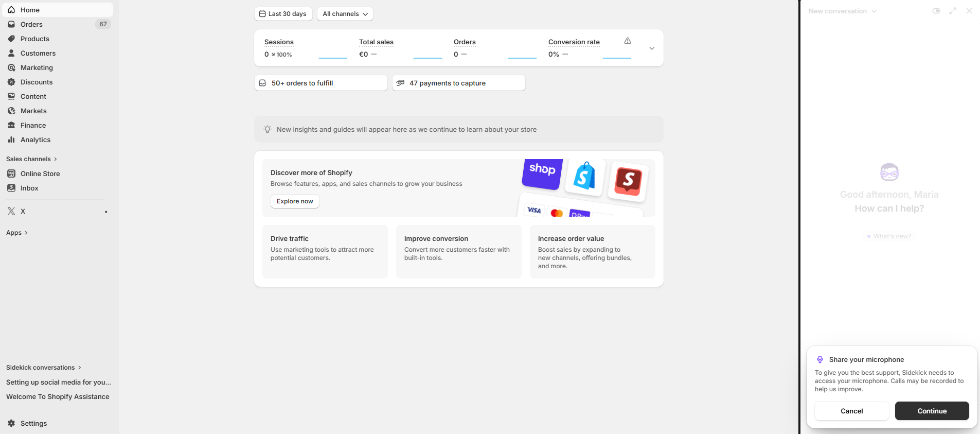
Task: Click the Finance bank icon
Action: [x=11, y=125]
